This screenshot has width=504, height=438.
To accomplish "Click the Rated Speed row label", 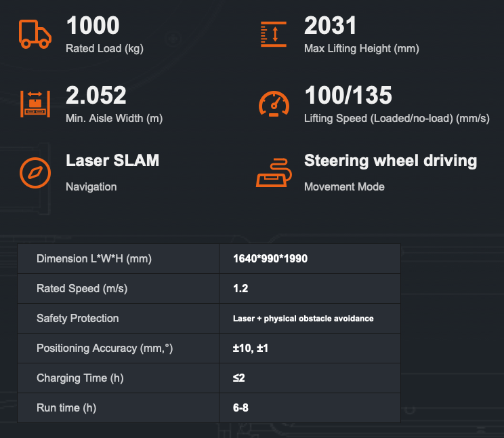I will [82, 289].
